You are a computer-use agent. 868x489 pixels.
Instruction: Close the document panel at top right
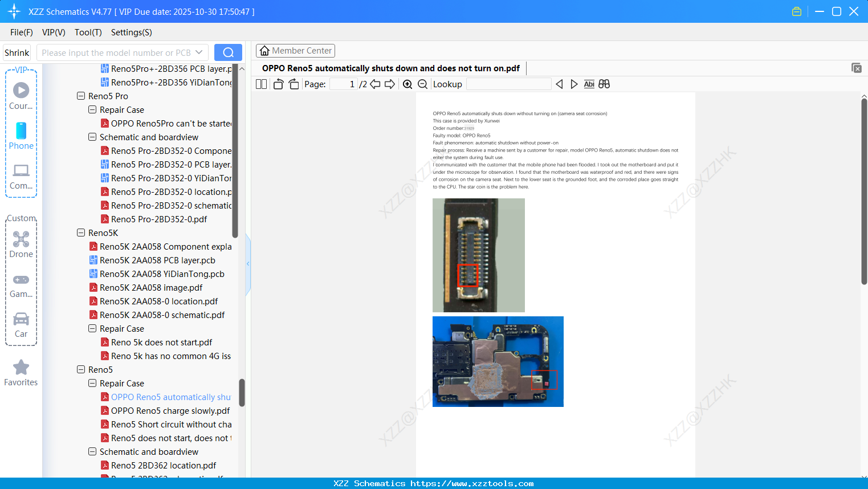pos(857,68)
